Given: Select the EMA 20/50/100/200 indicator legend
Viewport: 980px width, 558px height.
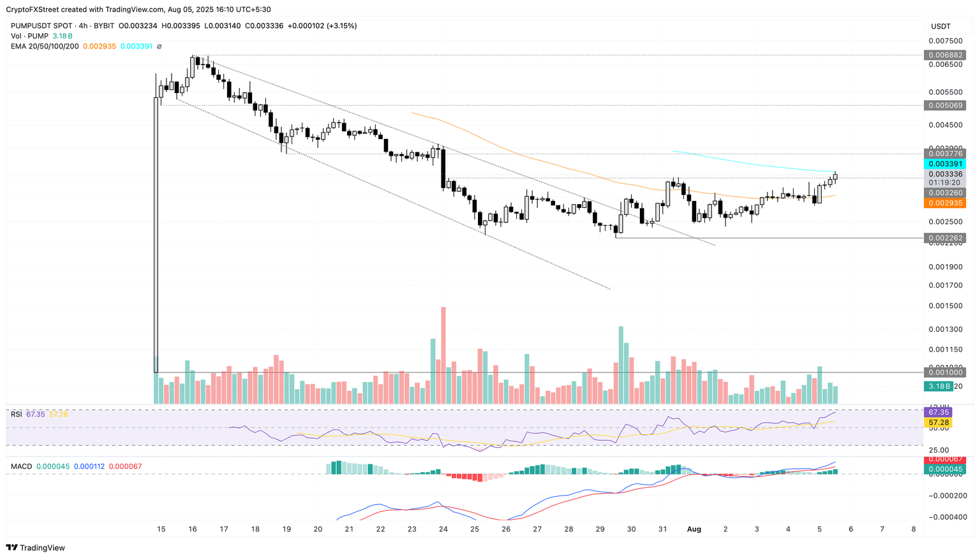Looking at the screenshot, I should (x=45, y=47).
